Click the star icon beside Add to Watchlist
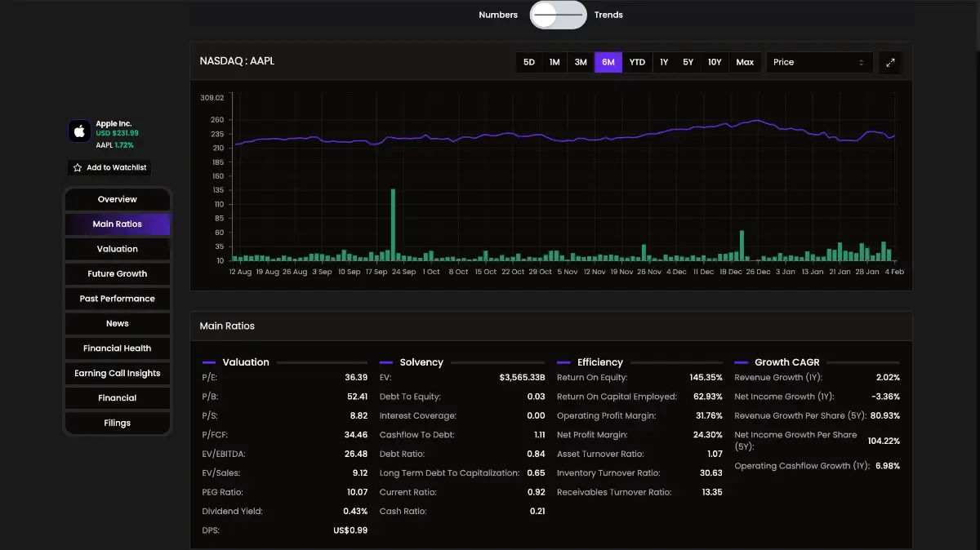Screen dimensions: 980x550 [x=78, y=168]
